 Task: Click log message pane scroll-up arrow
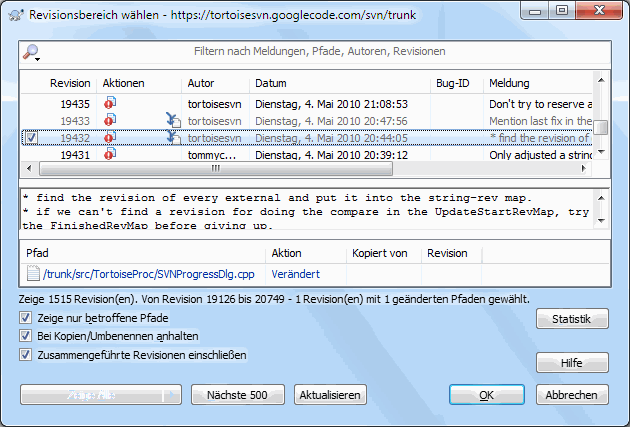click(x=601, y=198)
